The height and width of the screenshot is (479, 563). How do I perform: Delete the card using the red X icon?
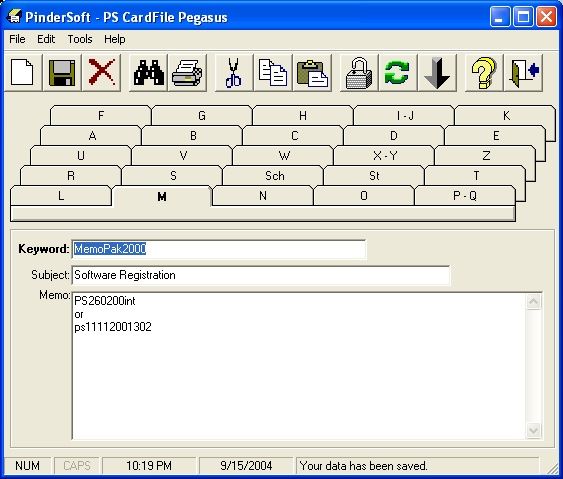[101, 73]
